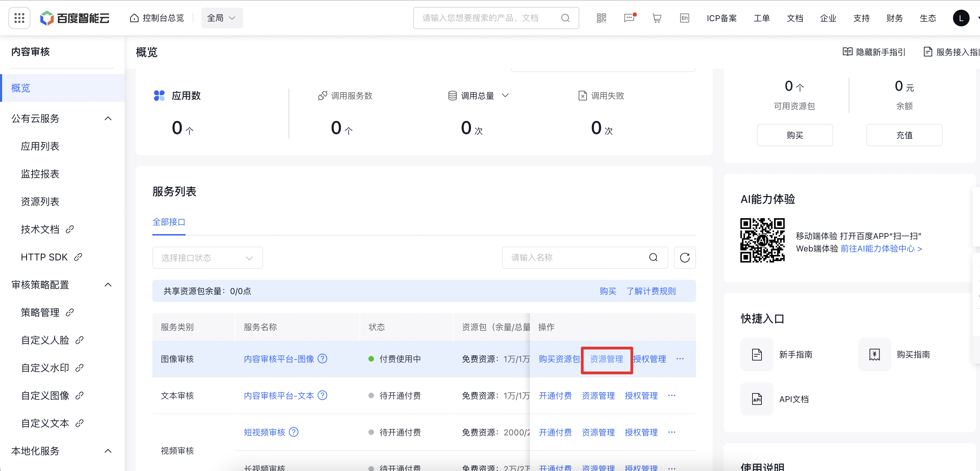Switch language with the En icon
This screenshot has width=980, height=471.
point(684,18)
